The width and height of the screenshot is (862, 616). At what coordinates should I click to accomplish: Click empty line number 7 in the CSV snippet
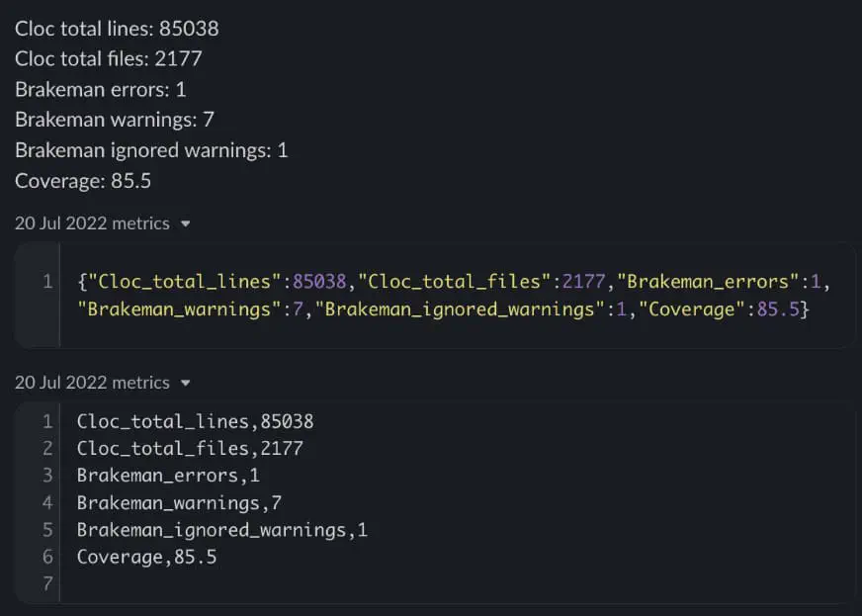[46, 584]
